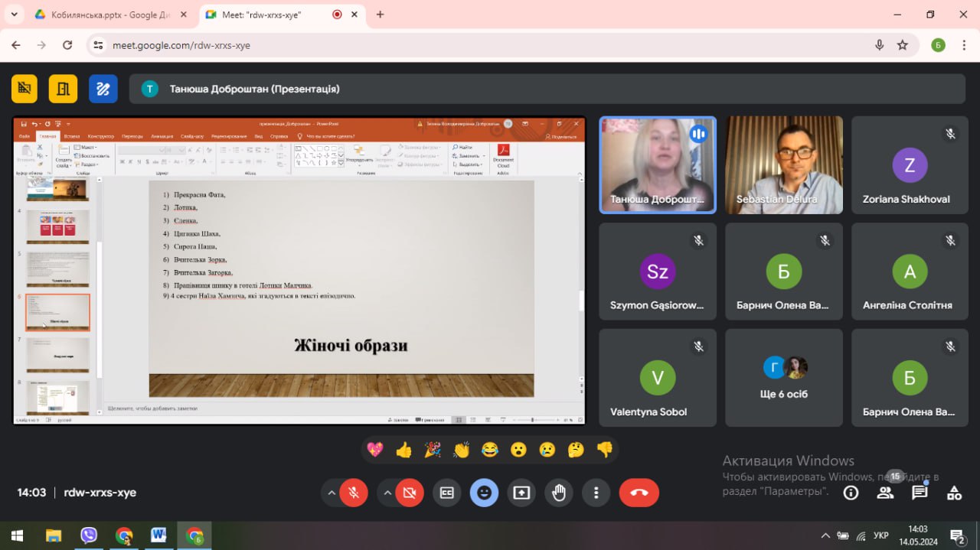Open the send reaction emoji button

(x=484, y=493)
